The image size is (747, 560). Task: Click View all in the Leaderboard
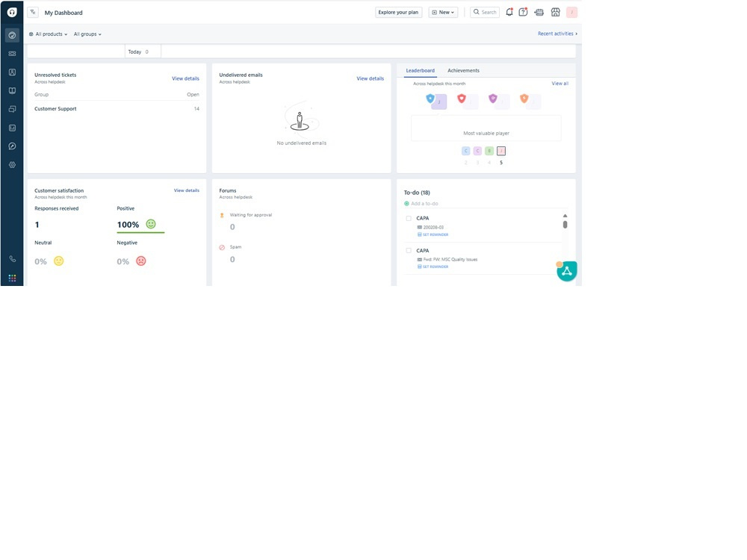[x=560, y=84]
